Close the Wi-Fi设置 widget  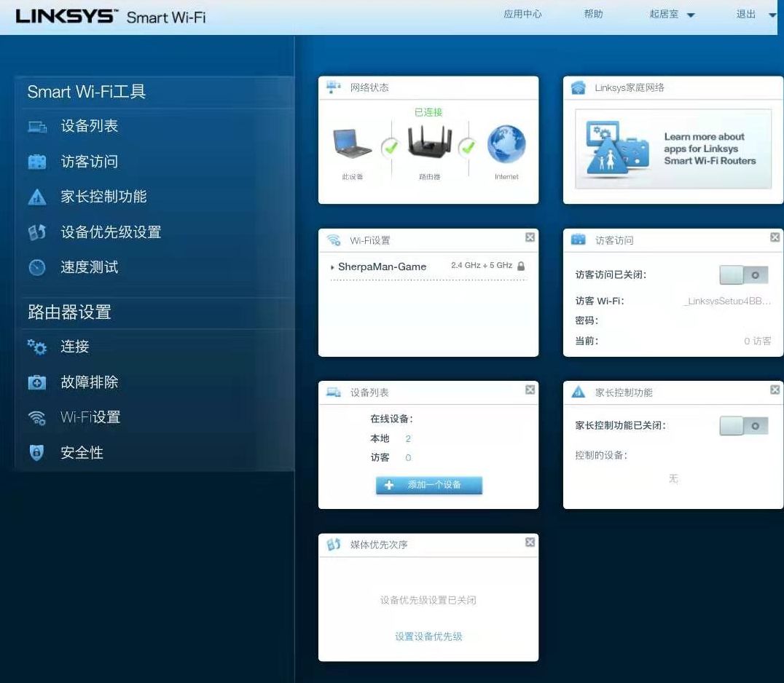[x=530, y=237]
